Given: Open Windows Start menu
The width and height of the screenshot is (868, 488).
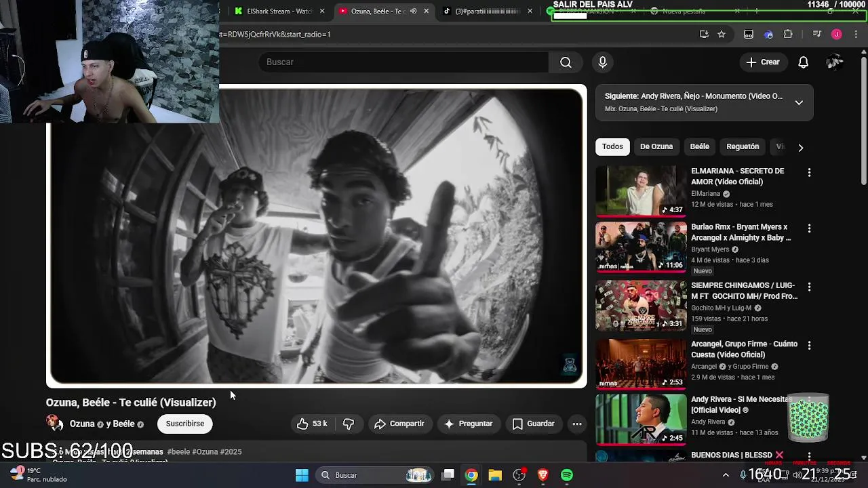Looking at the screenshot, I should point(302,475).
